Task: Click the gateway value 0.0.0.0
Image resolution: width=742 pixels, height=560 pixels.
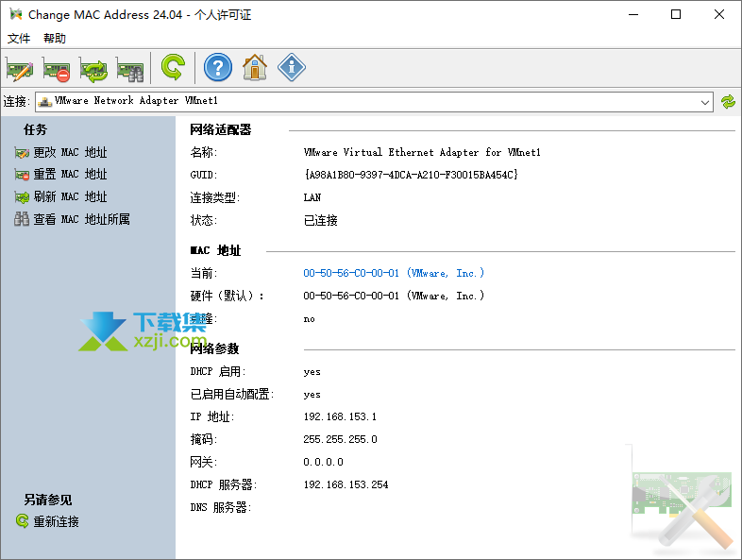Action: (323, 462)
